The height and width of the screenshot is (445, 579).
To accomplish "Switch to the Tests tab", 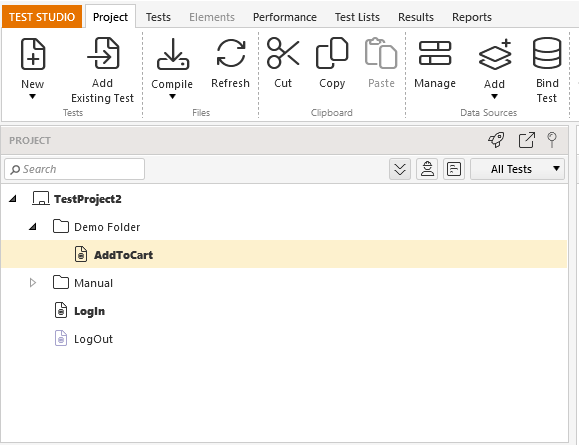I will pyautogui.click(x=158, y=17).
